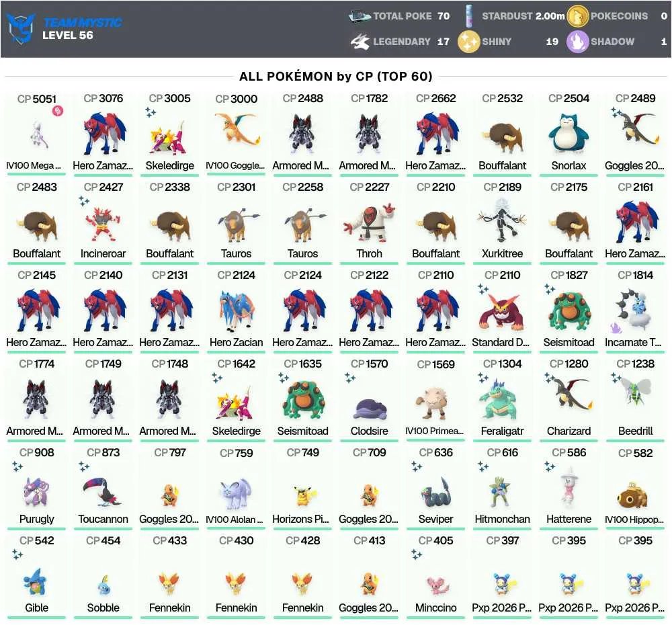This screenshot has height=625, width=672.
Task: Open the Sobble sprite
Action: point(103,585)
